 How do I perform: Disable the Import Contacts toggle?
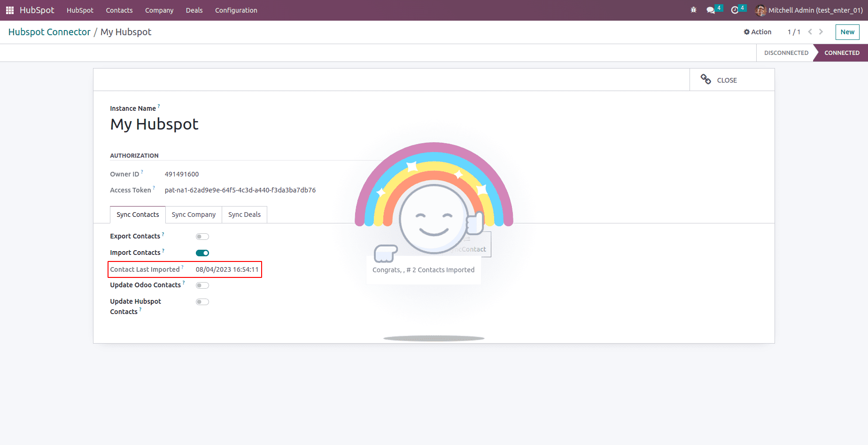[x=202, y=253]
